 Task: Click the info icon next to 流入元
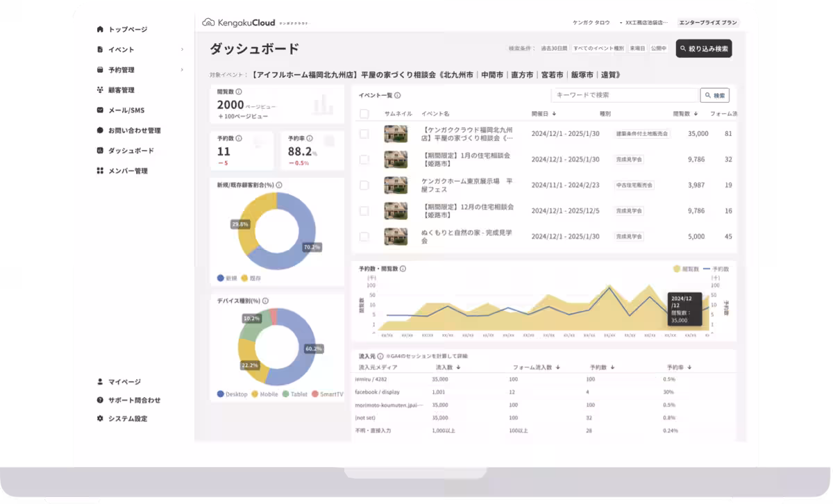click(380, 356)
